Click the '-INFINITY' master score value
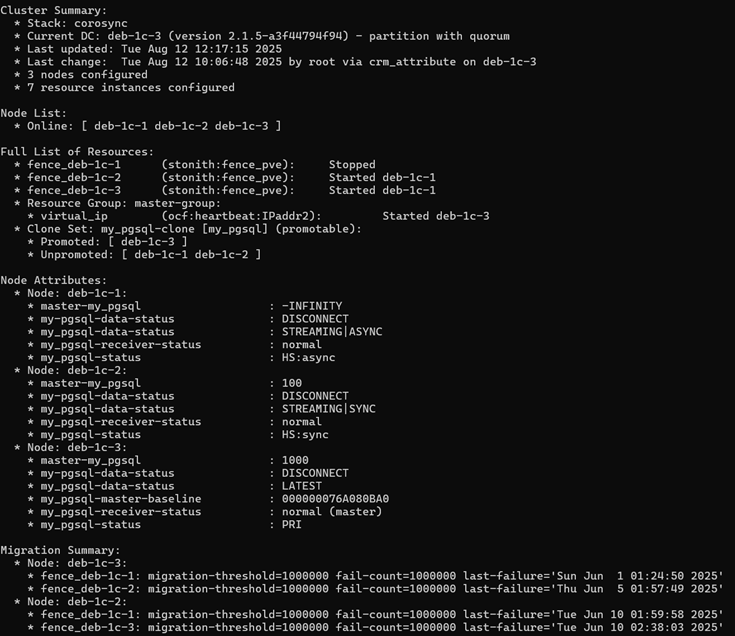The image size is (735, 636). [x=312, y=306]
